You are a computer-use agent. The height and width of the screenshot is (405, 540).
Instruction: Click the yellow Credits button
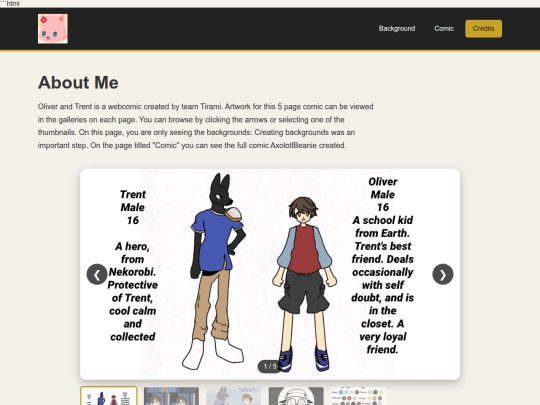pos(484,29)
